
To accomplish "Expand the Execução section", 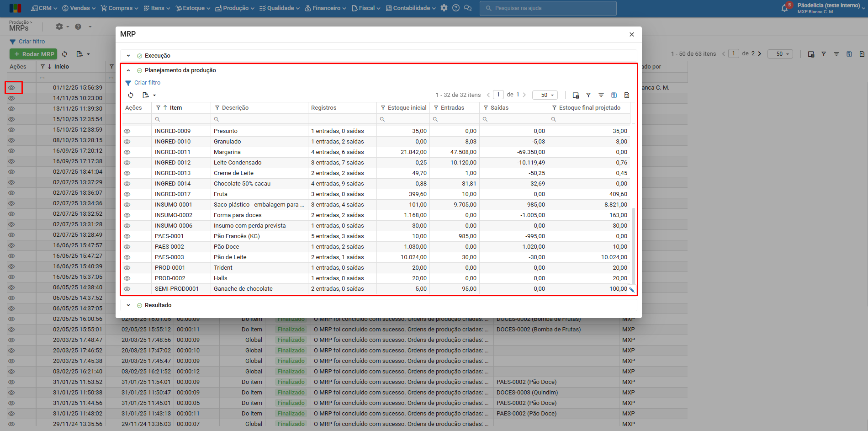I will tap(128, 56).
